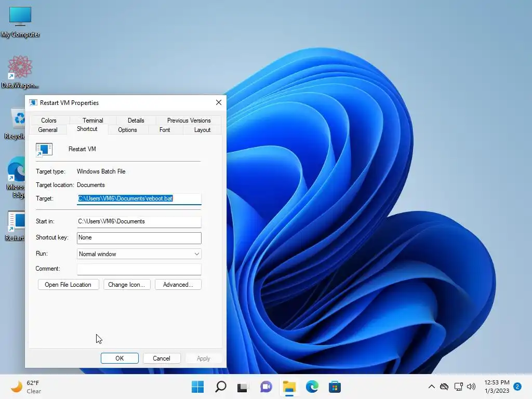Switch to the Options tab
This screenshot has width=532, height=399.
[128, 130]
